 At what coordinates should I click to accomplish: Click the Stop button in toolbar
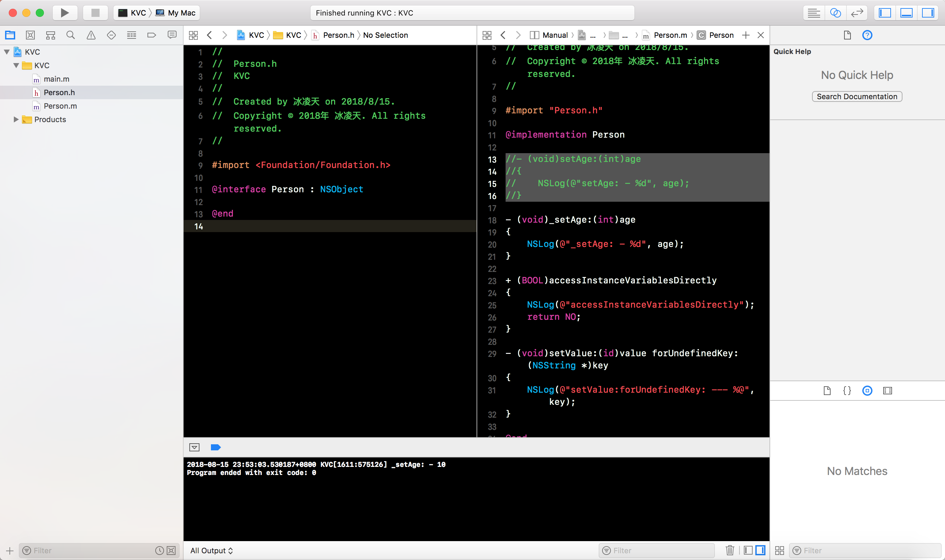pyautogui.click(x=95, y=13)
